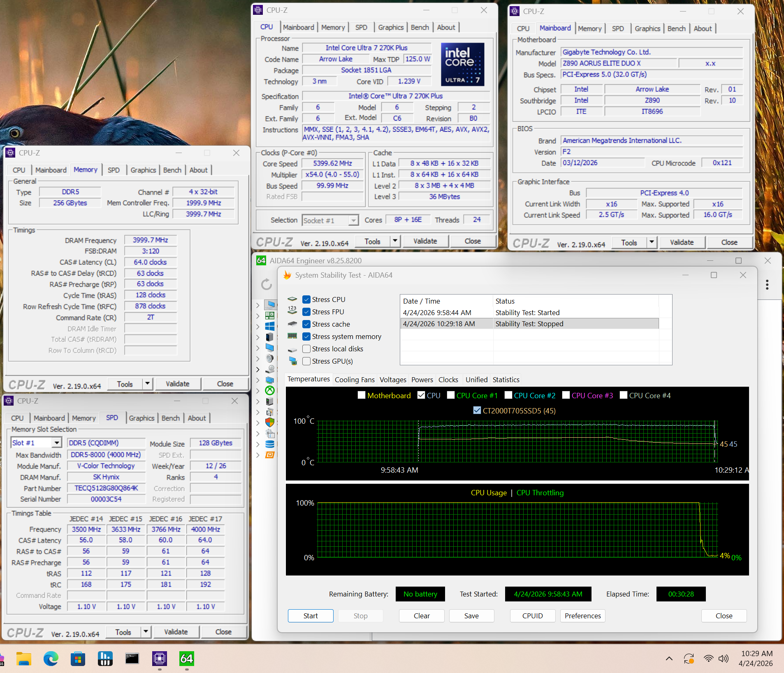The image size is (784, 673).
Task: Switch to the Cooling Fans tab
Action: [x=355, y=380]
